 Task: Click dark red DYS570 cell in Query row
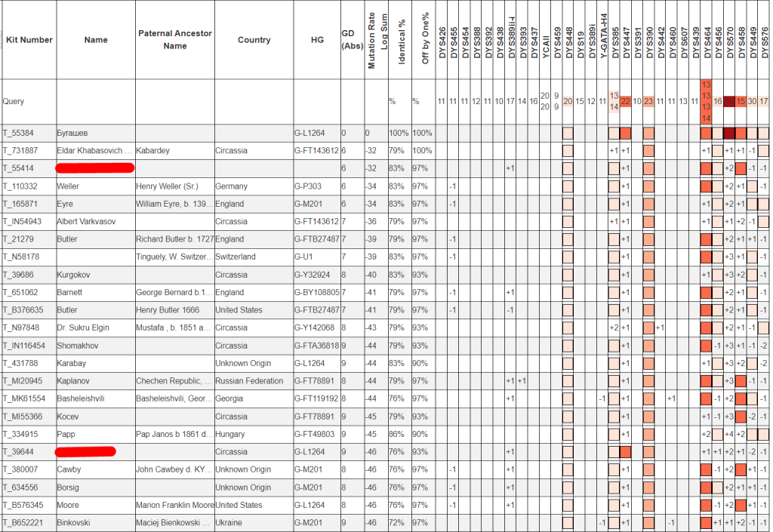729,101
